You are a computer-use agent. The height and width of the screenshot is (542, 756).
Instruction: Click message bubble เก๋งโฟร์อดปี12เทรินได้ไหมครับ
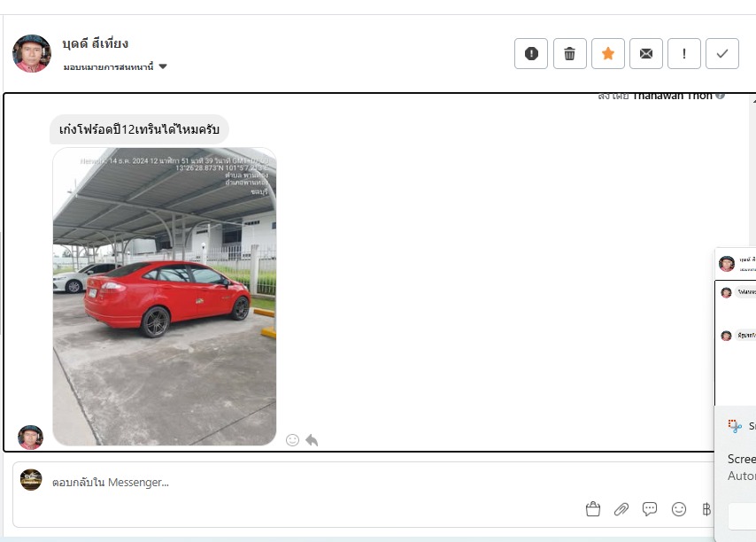139,129
